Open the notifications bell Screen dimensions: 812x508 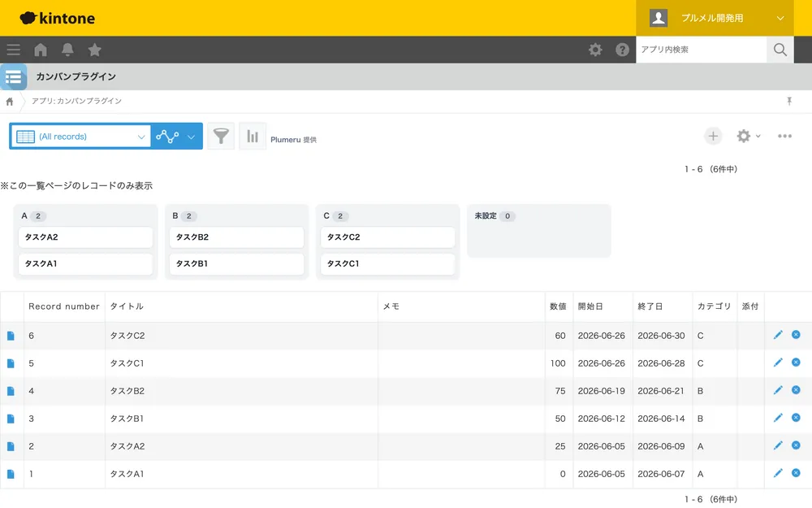[x=67, y=50]
